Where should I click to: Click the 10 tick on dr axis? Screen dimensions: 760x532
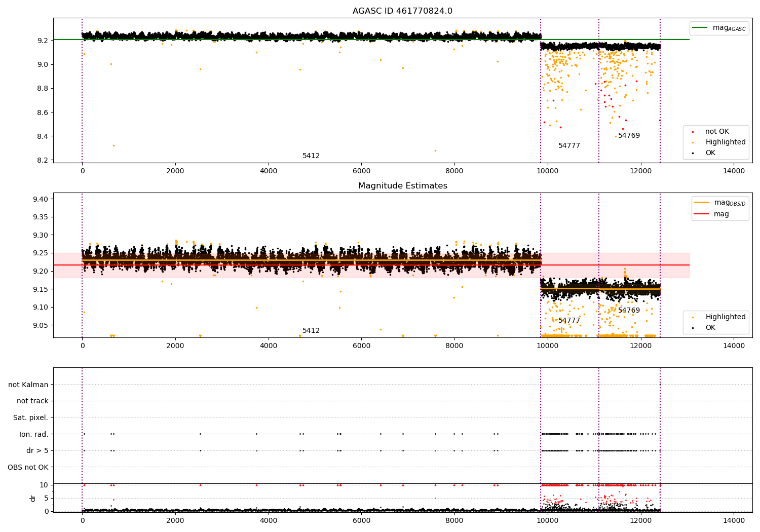tap(44, 485)
